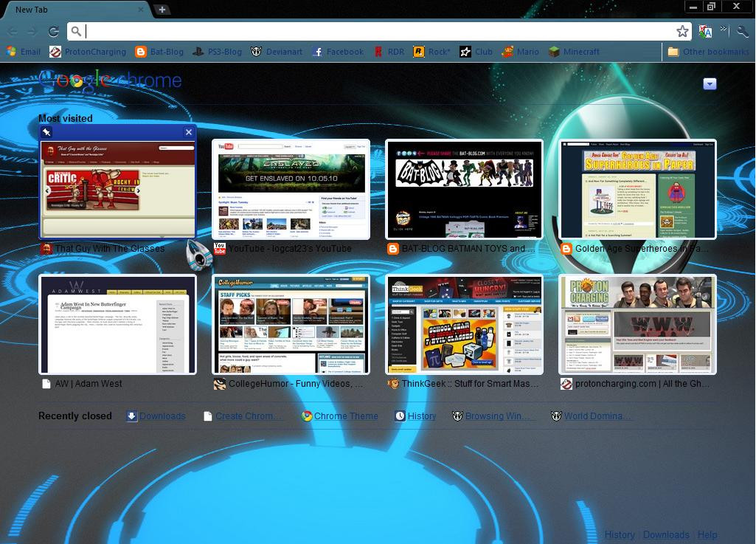The height and width of the screenshot is (544, 756).
Task: Open the page options dropdown arrow
Action: [710, 84]
